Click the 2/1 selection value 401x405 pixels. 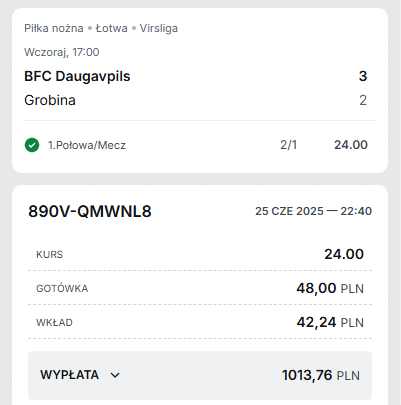[x=289, y=145]
